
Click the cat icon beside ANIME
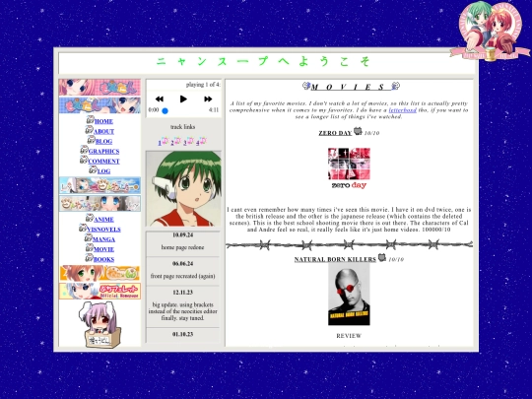pos(90,218)
